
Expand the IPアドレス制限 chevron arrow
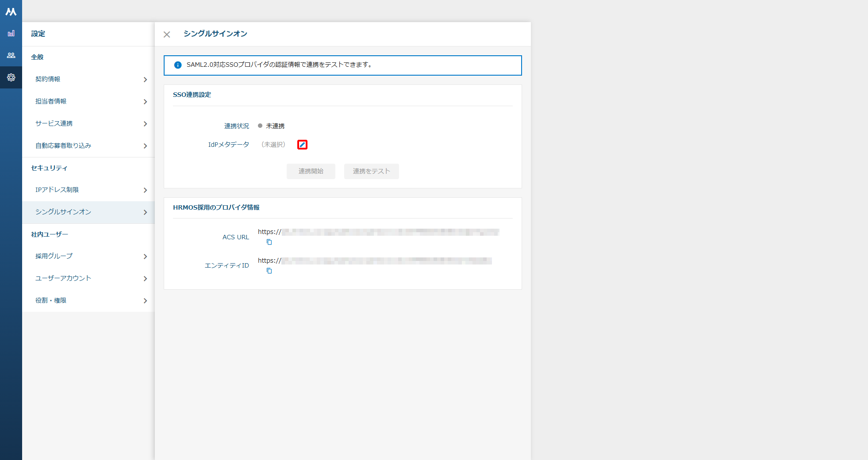[x=145, y=190]
